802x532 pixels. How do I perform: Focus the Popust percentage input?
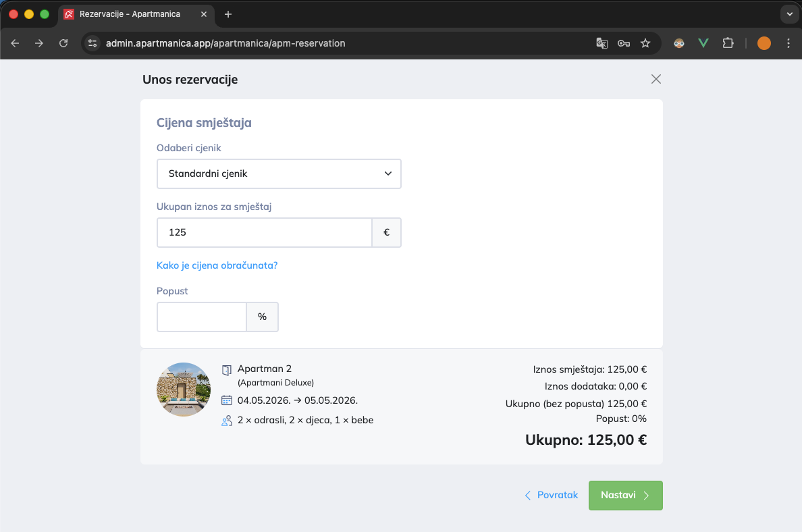pyautogui.click(x=202, y=317)
